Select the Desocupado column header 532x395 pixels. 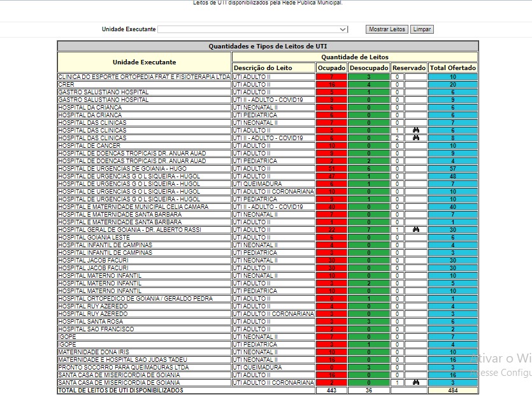coord(369,68)
